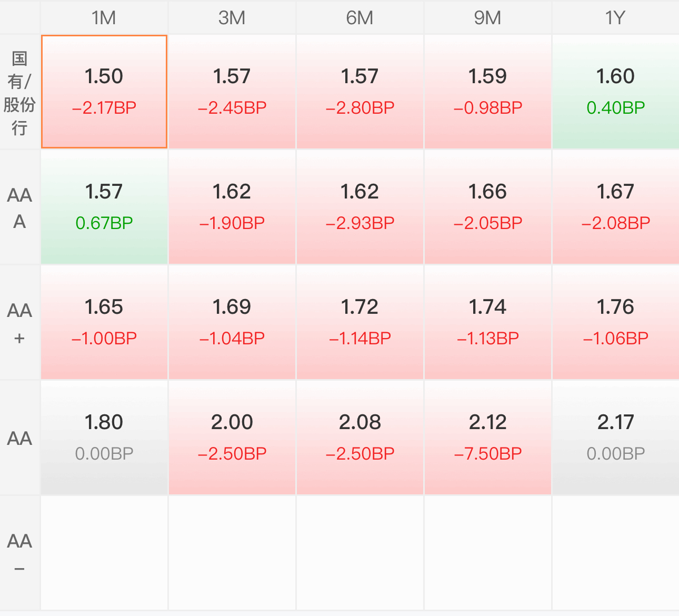The width and height of the screenshot is (679, 616).
Task: Click the 2.12 cell showing -7.50BP
Action: tap(488, 438)
